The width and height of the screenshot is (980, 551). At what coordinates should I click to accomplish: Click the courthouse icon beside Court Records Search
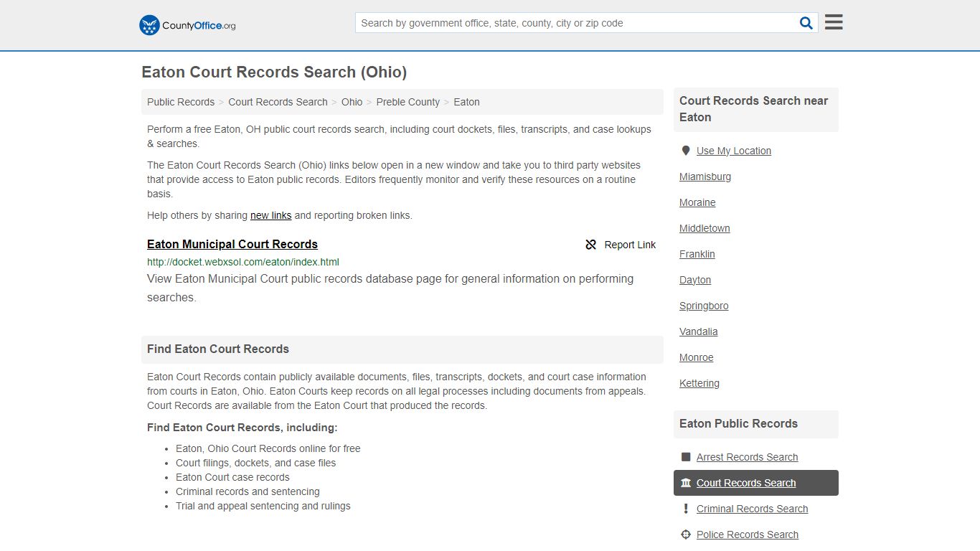point(686,483)
